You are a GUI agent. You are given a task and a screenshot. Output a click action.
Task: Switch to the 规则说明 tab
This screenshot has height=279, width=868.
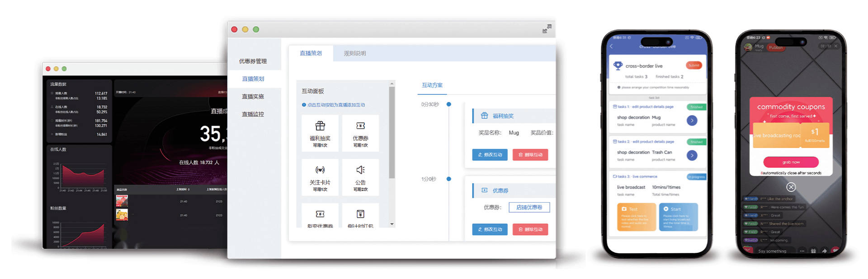click(355, 53)
